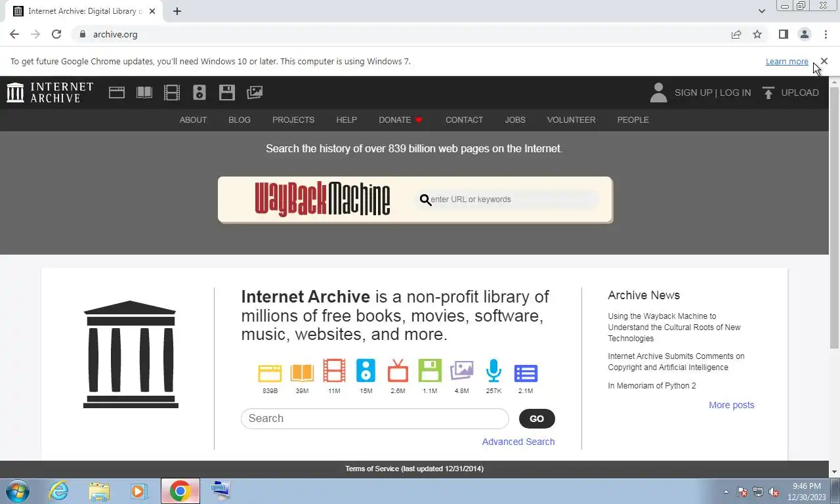Reload the page with Chrome refresh button

click(x=56, y=34)
